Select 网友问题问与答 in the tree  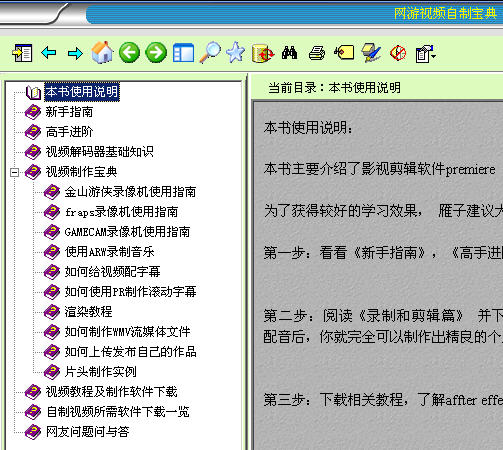coord(87,432)
